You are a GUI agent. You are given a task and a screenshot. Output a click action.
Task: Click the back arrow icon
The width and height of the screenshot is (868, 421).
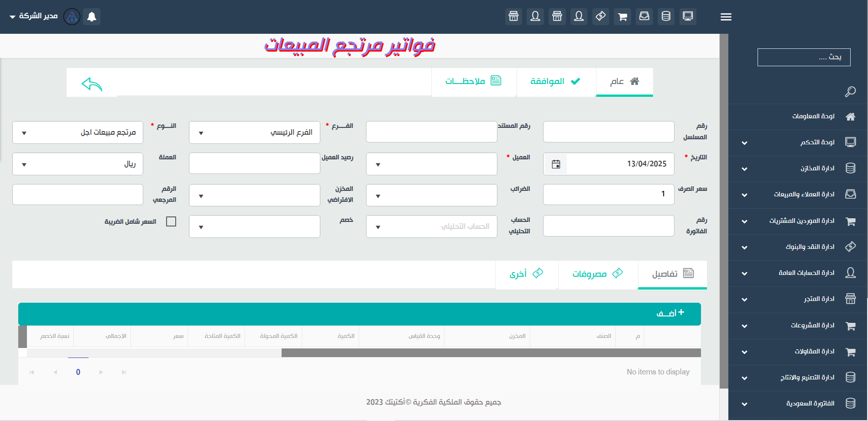coord(92,84)
